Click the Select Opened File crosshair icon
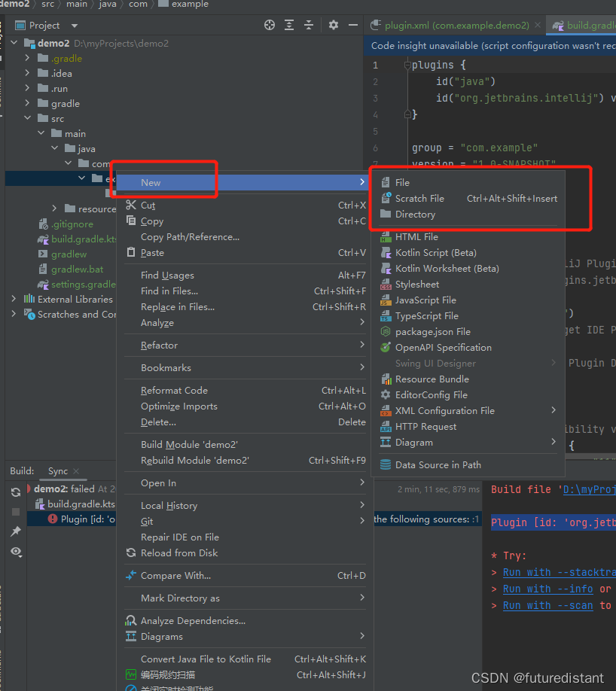 pyautogui.click(x=269, y=25)
